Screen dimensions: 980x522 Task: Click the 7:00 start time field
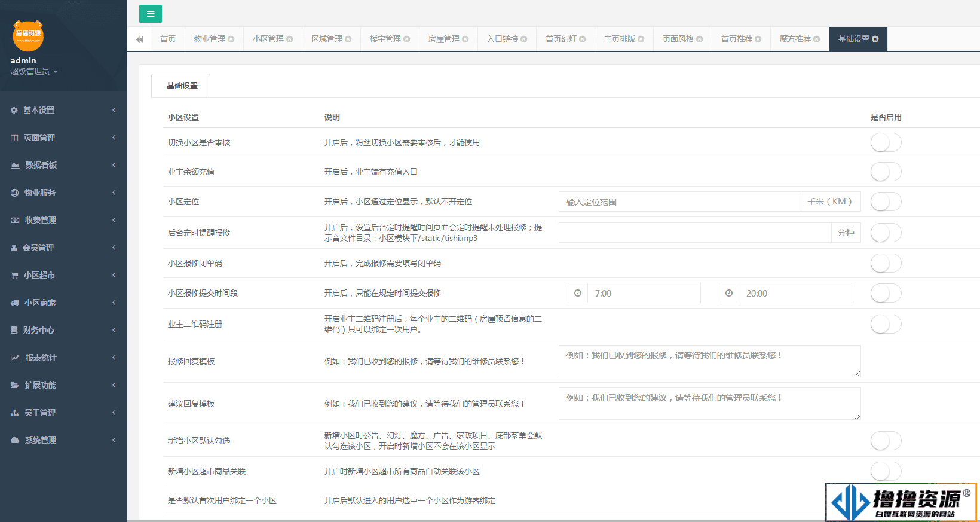[644, 293]
